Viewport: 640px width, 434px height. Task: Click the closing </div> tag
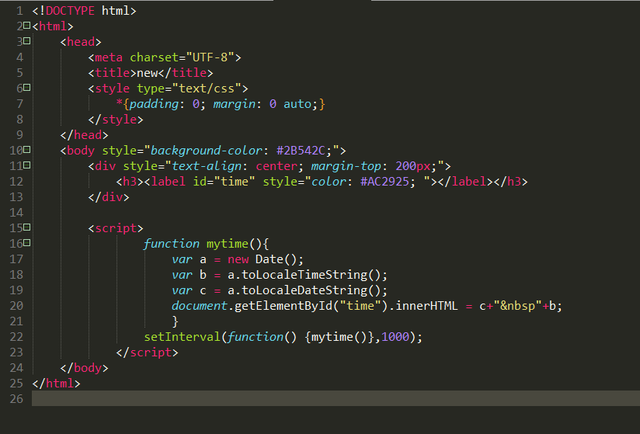(109, 197)
